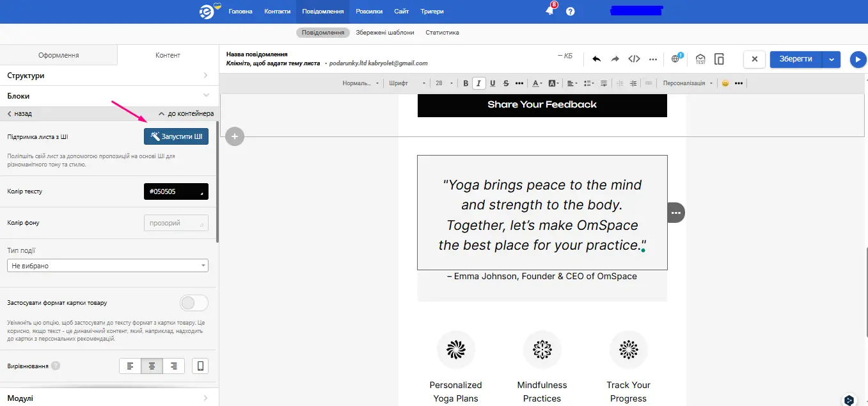Open the font size 28 dropdown
Screen dimensions: 868x406
pyautogui.click(x=444, y=83)
